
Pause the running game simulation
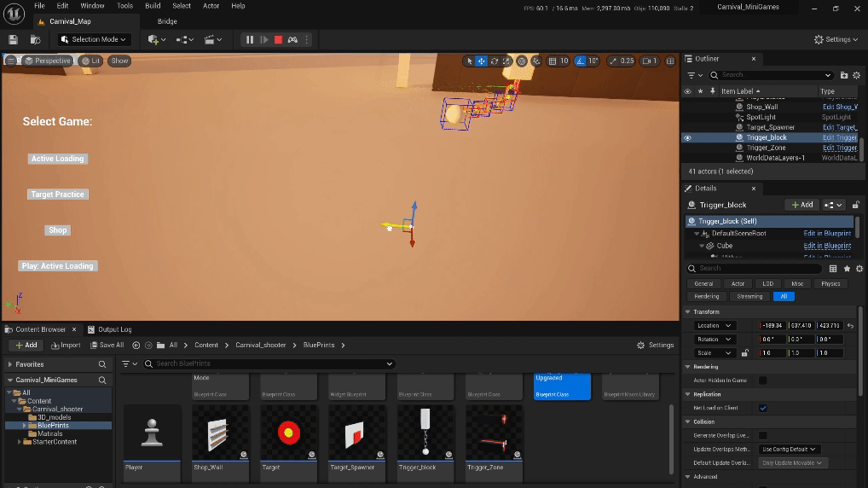pyautogui.click(x=249, y=39)
